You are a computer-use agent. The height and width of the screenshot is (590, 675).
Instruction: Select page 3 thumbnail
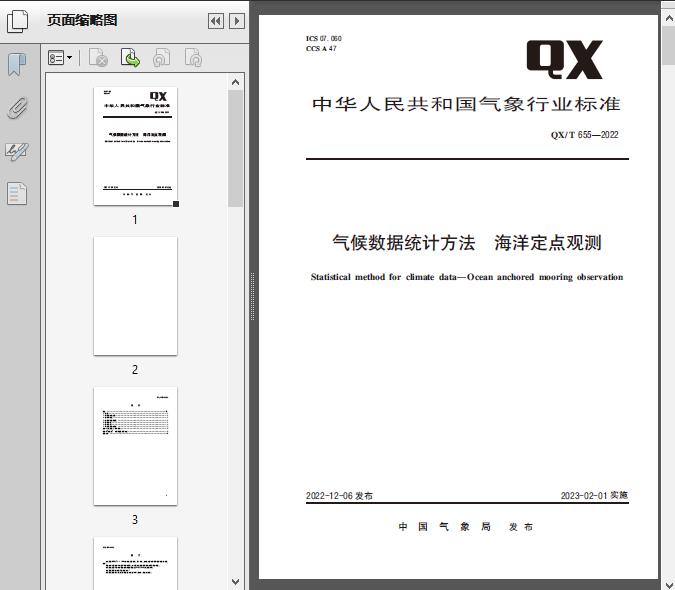click(135, 446)
